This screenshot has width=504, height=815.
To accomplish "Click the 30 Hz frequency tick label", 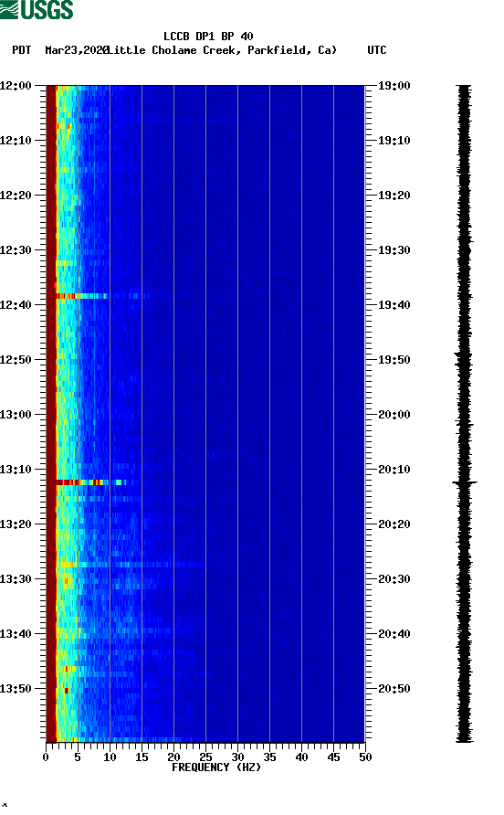I will click(237, 757).
